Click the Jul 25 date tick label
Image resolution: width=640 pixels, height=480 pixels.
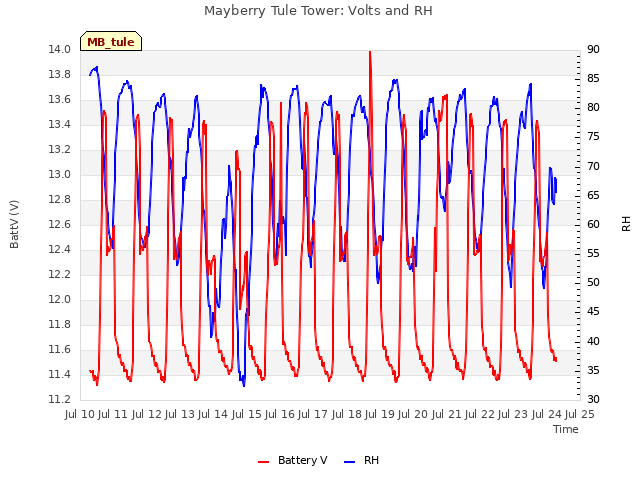coord(580,415)
